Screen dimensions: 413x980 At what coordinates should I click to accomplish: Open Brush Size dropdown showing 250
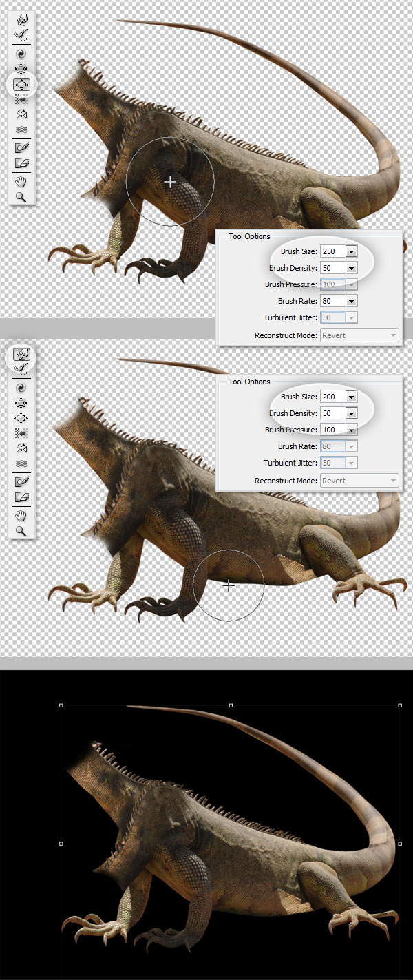pyautogui.click(x=352, y=251)
